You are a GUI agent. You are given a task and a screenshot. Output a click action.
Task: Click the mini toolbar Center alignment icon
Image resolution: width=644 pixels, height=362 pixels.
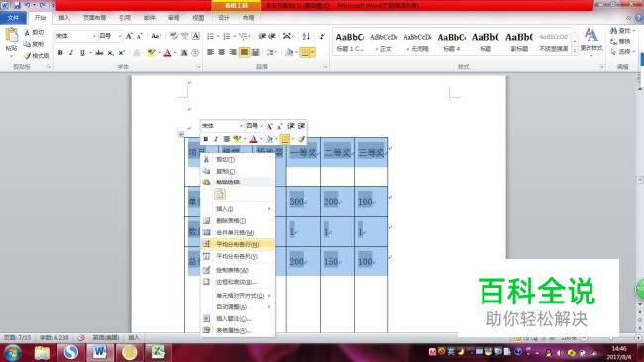(226, 139)
